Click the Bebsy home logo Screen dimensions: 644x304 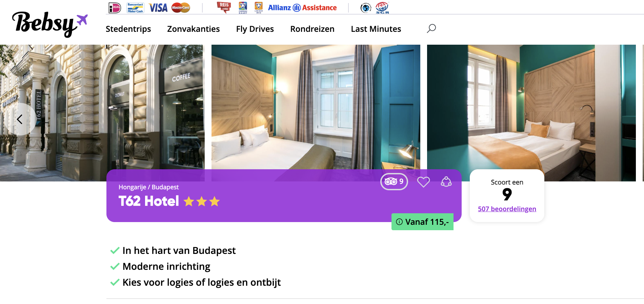[50, 24]
